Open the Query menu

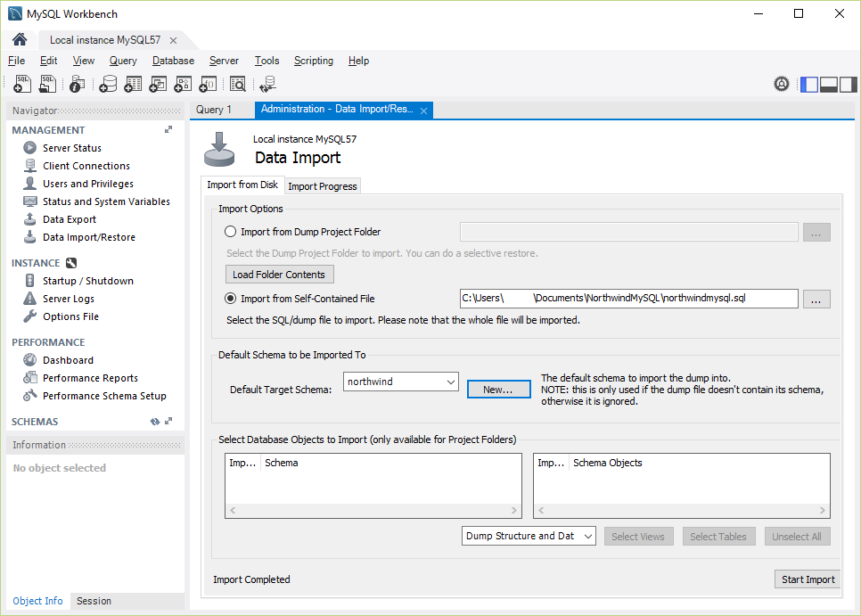[x=123, y=61]
